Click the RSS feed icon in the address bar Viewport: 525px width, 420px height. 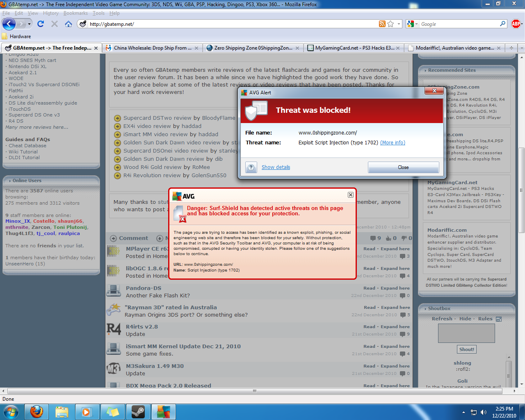pyautogui.click(x=382, y=24)
